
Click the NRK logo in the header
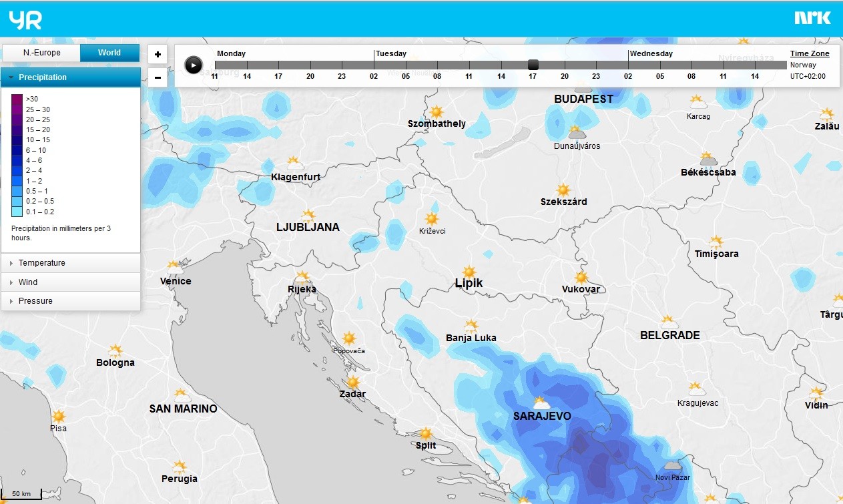[812, 18]
